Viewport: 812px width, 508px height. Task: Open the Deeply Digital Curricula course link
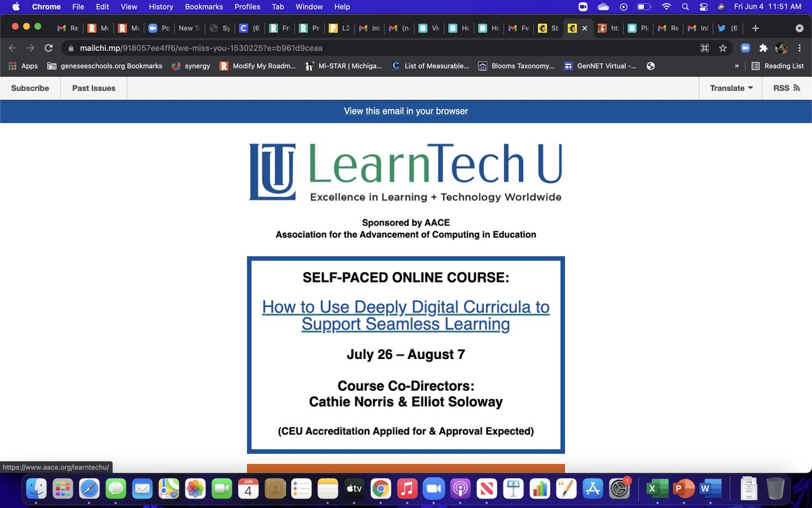pyautogui.click(x=406, y=316)
